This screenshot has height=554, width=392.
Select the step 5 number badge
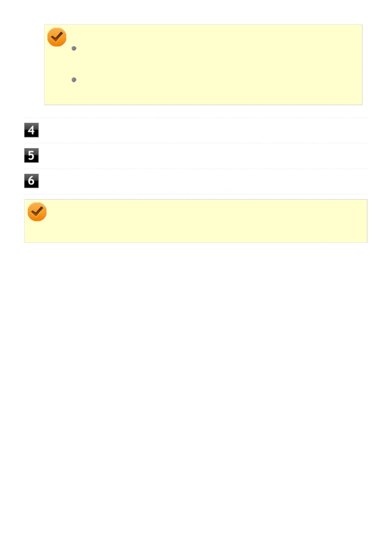31,155
